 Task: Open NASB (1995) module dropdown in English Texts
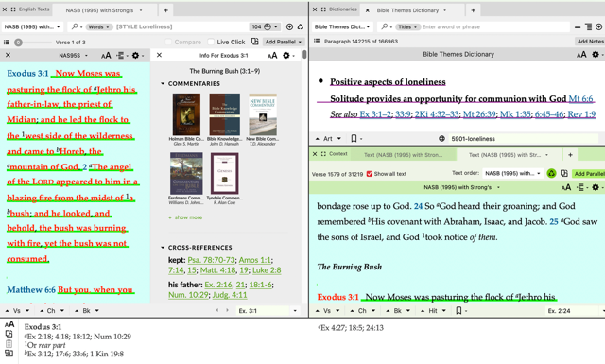coord(32,26)
